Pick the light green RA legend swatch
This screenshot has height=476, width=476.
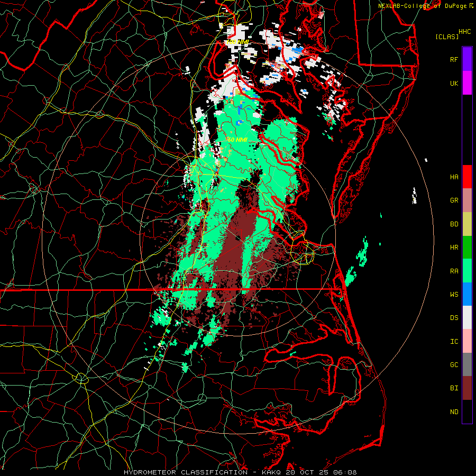467,271
